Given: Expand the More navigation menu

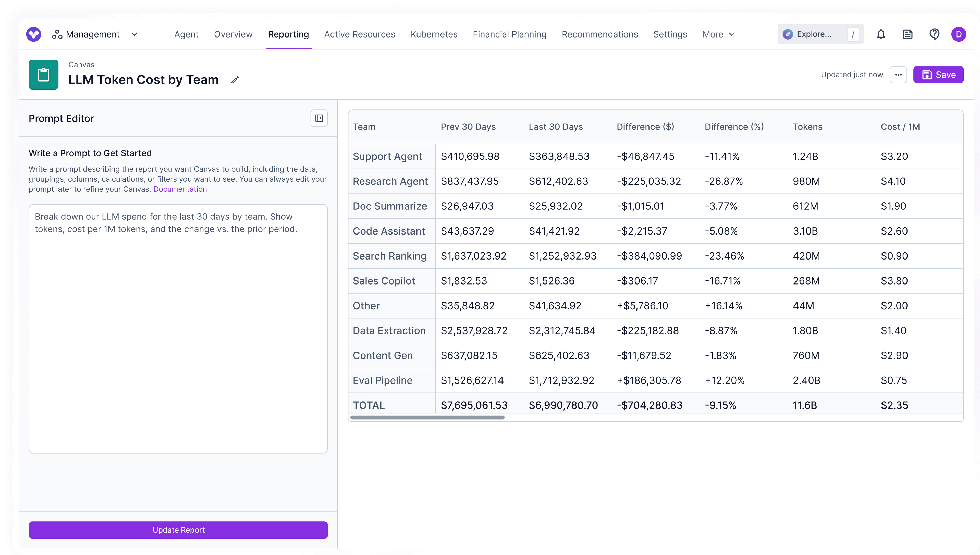Looking at the screenshot, I should pos(718,34).
